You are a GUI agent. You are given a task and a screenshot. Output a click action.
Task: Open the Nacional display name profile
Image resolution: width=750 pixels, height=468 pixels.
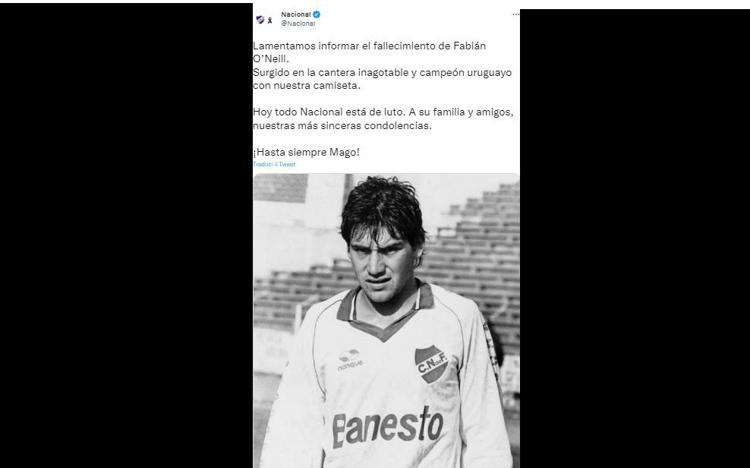tap(296, 14)
